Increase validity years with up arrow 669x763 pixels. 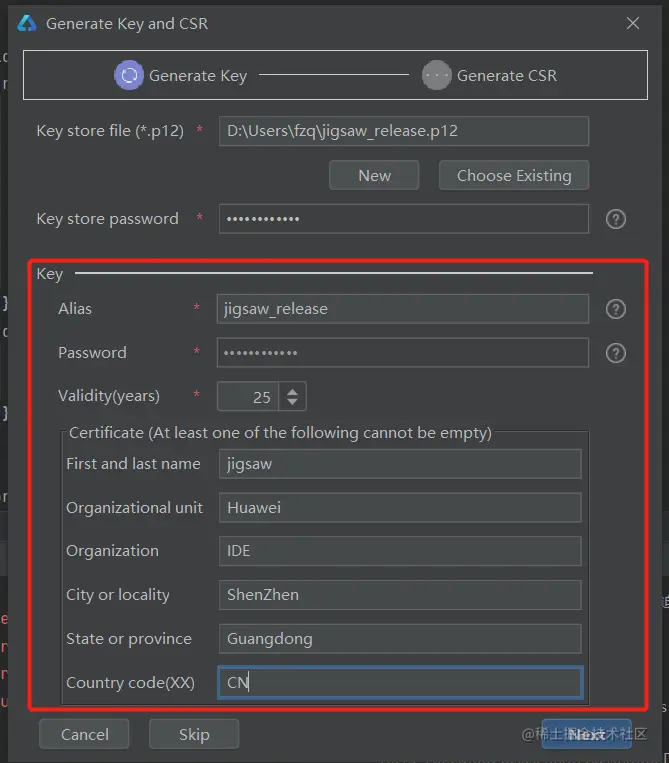(x=292, y=391)
